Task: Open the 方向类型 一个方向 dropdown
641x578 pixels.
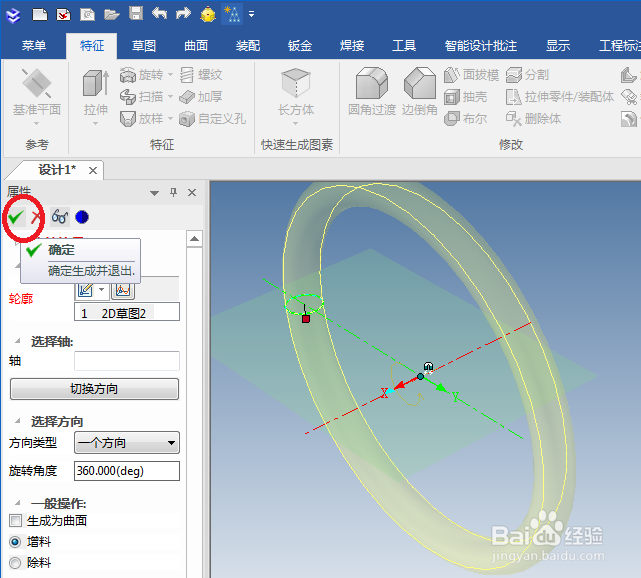Action: tap(127, 443)
